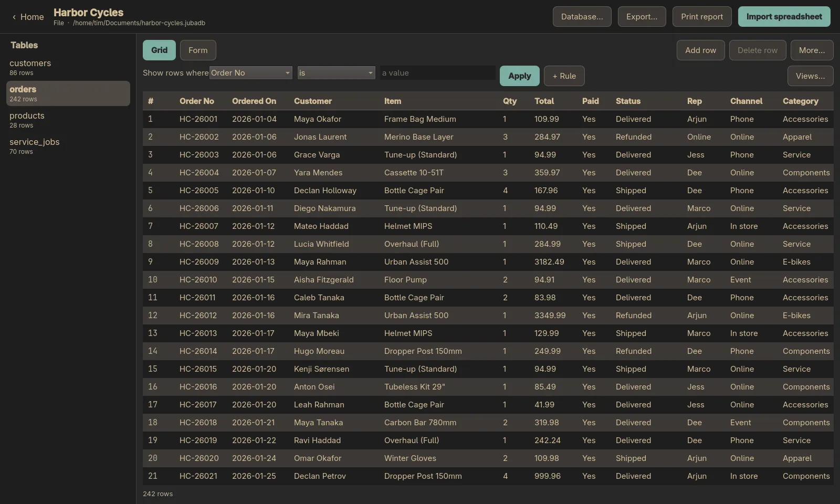Go back using the Home chevron
The image size is (840, 504).
pyautogui.click(x=28, y=17)
